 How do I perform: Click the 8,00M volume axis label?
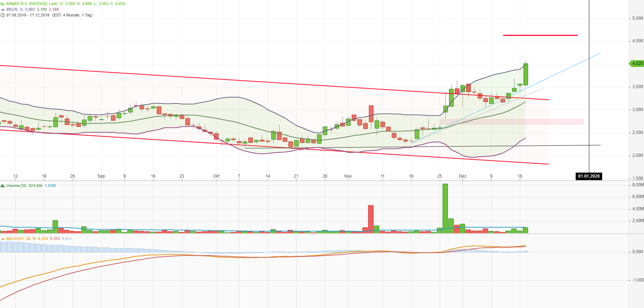(x=638, y=185)
